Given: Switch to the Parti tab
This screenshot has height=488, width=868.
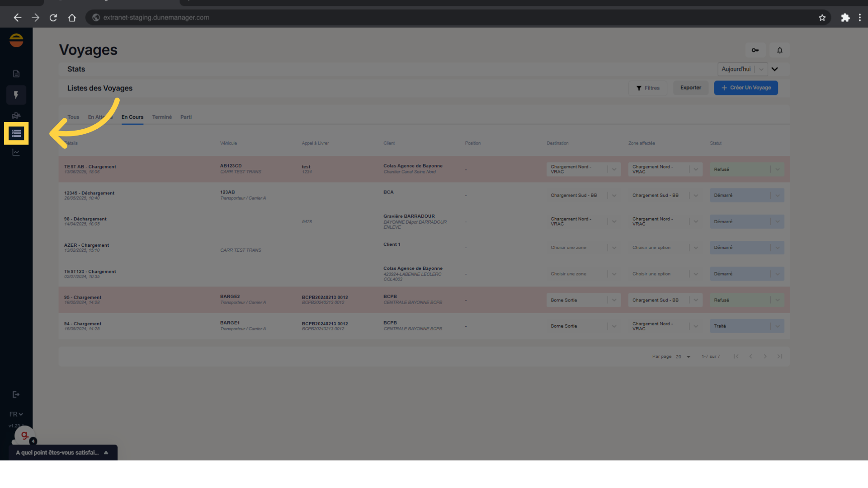Looking at the screenshot, I should coord(186,117).
